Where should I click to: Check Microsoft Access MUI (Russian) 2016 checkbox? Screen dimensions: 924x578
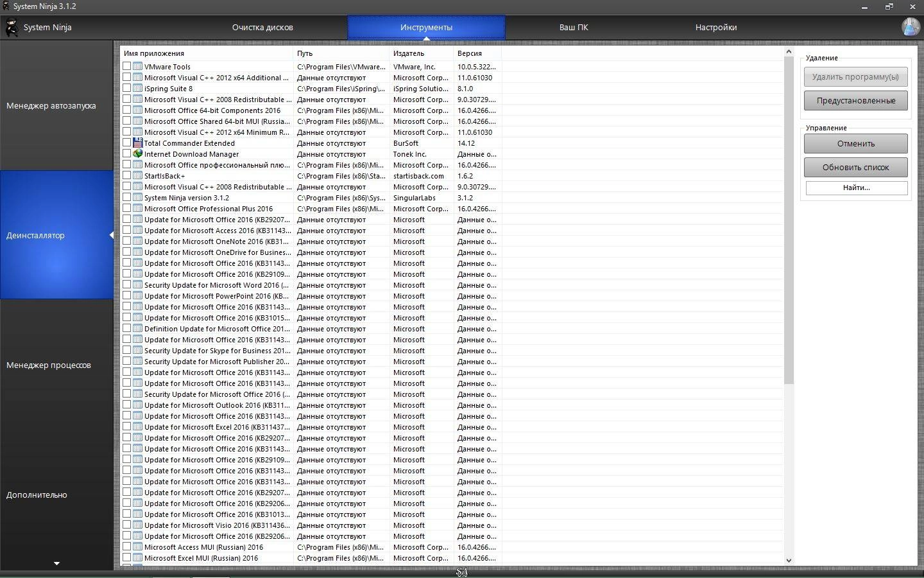pyautogui.click(x=126, y=547)
